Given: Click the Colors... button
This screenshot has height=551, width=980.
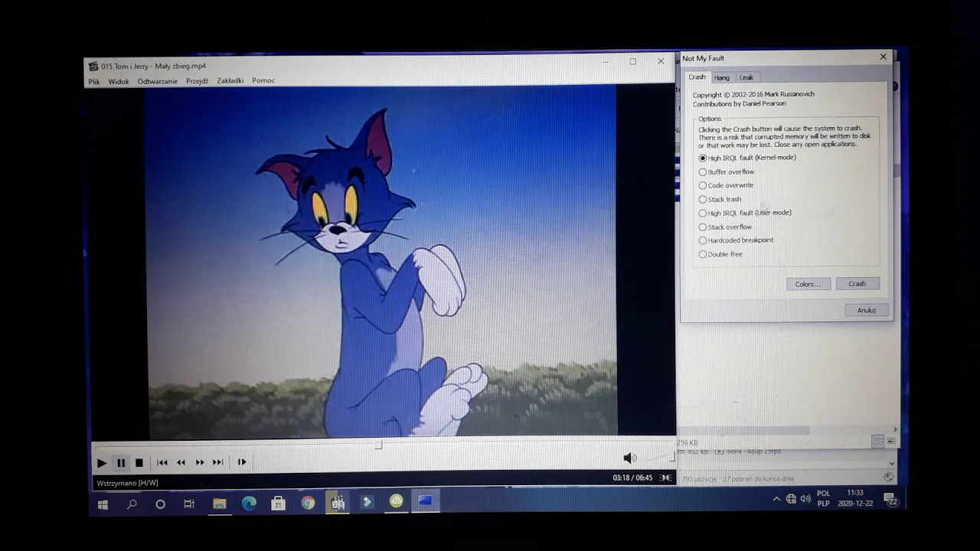Looking at the screenshot, I should click(808, 284).
